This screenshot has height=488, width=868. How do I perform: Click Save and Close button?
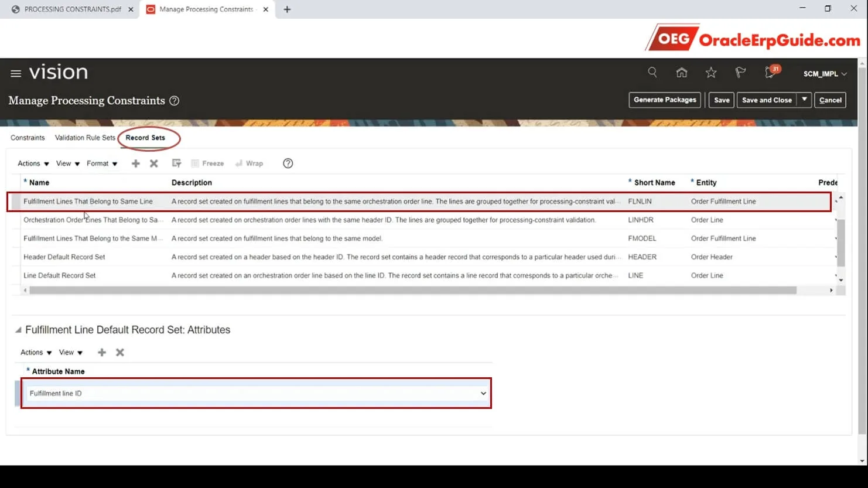point(767,100)
